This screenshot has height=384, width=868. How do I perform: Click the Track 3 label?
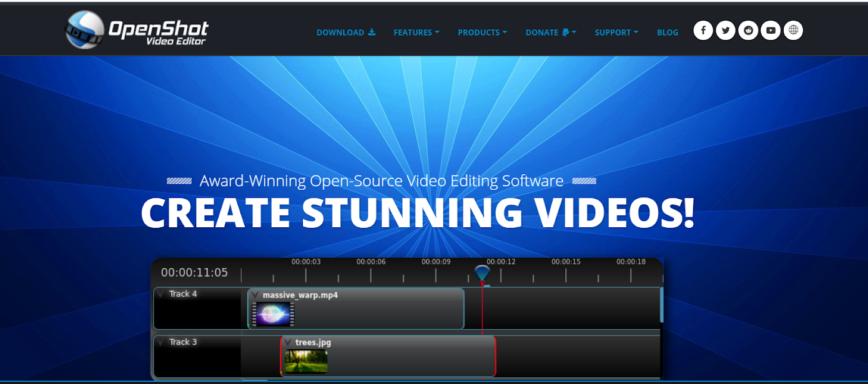183,342
